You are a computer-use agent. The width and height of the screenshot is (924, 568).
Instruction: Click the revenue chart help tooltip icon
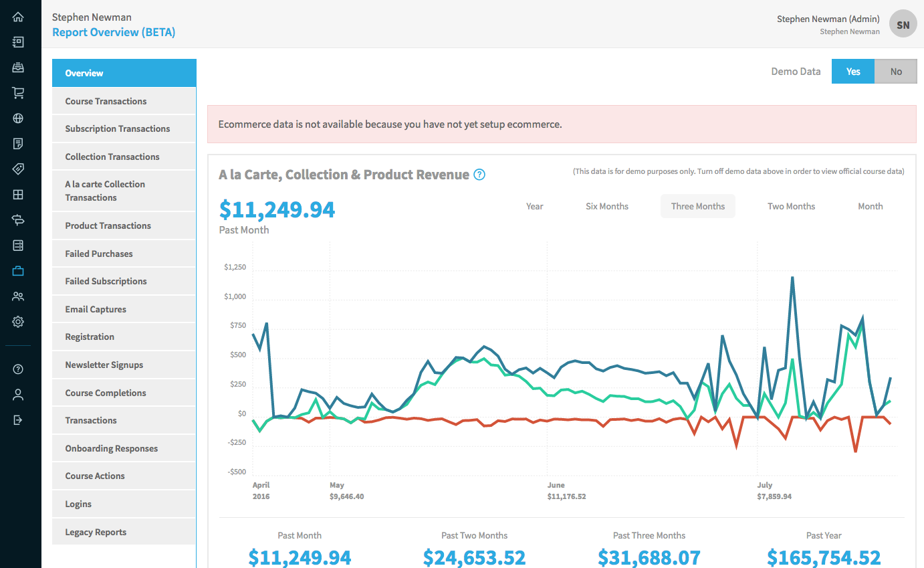coord(479,175)
